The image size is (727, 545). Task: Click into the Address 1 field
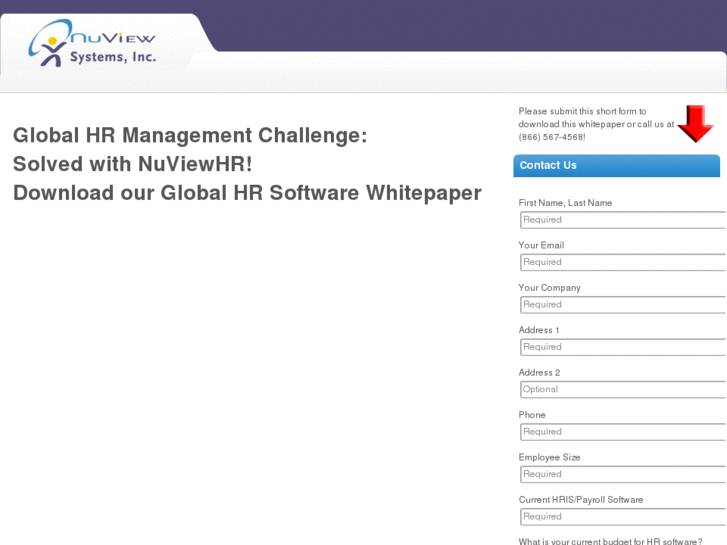pyautogui.click(x=623, y=347)
